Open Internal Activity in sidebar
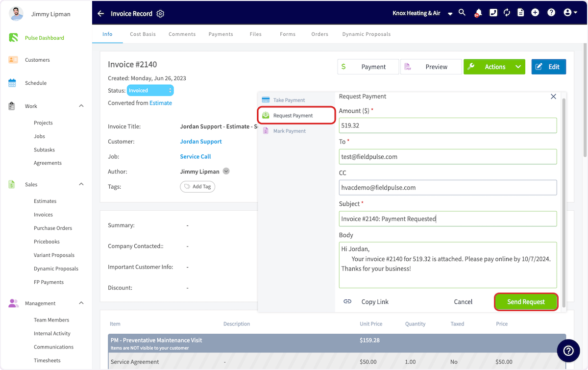 (x=52, y=333)
